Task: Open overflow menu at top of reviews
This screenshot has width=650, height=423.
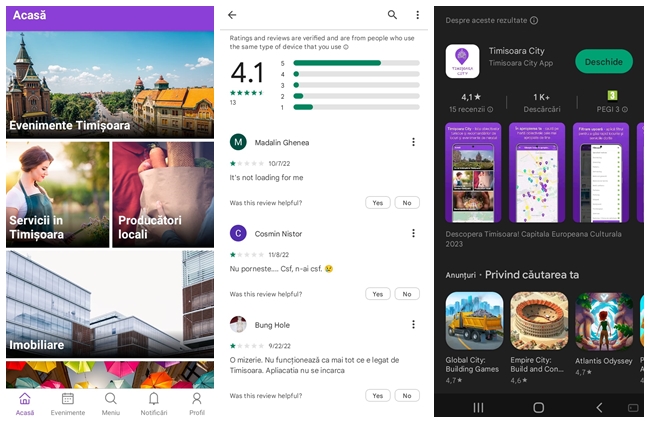Action: pos(418,15)
